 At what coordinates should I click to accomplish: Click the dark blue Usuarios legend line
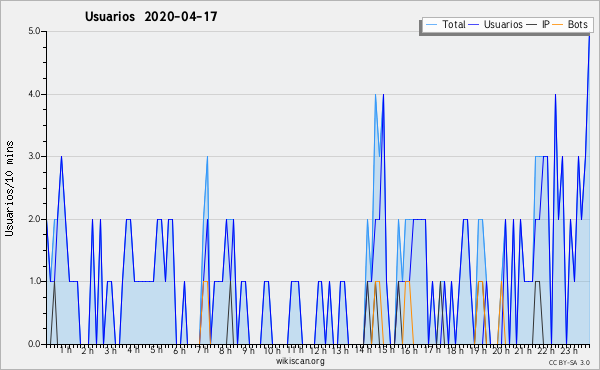(x=474, y=25)
